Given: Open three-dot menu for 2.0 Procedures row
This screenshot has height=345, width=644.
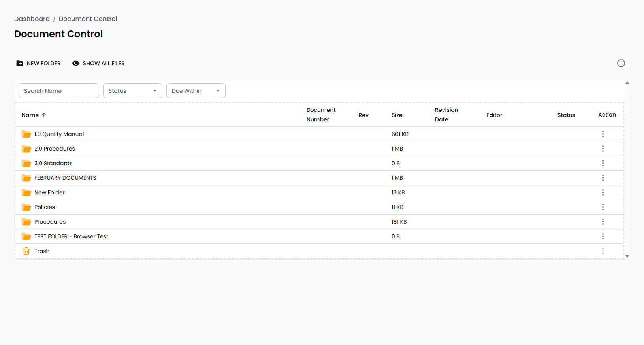Looking at the screenshot, I should pyautogui.click(x=603, y=149).
